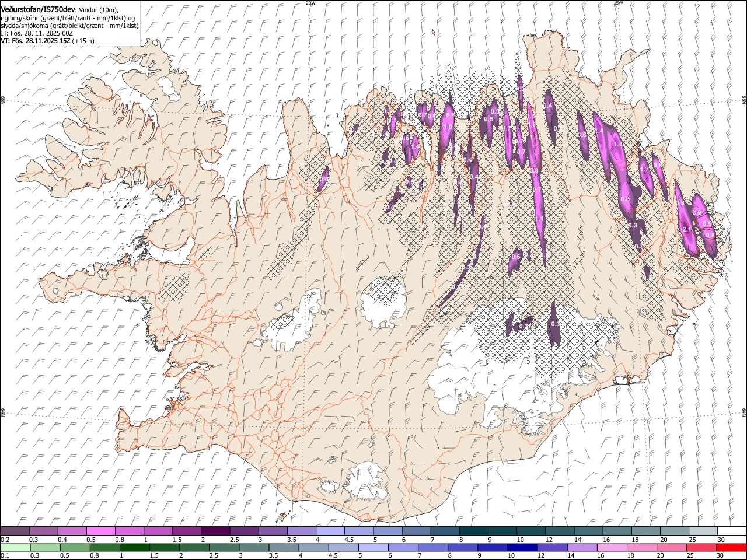Click the grey-teal 18–20 snow scale swatch
This screenshot has height=560, width=747.
coord(645,531)
